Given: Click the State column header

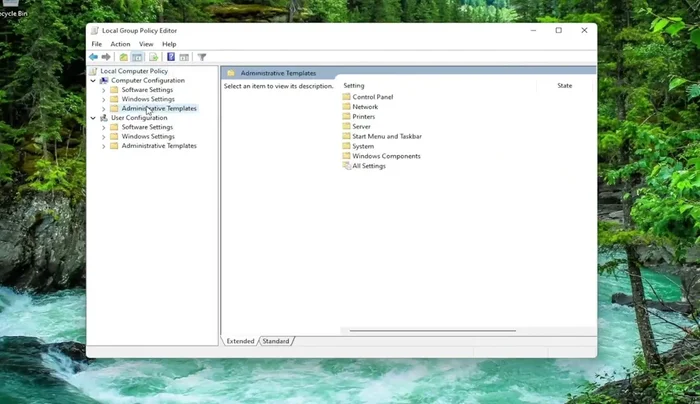Looking at the screenshot, I should click(x=564, y=86).
